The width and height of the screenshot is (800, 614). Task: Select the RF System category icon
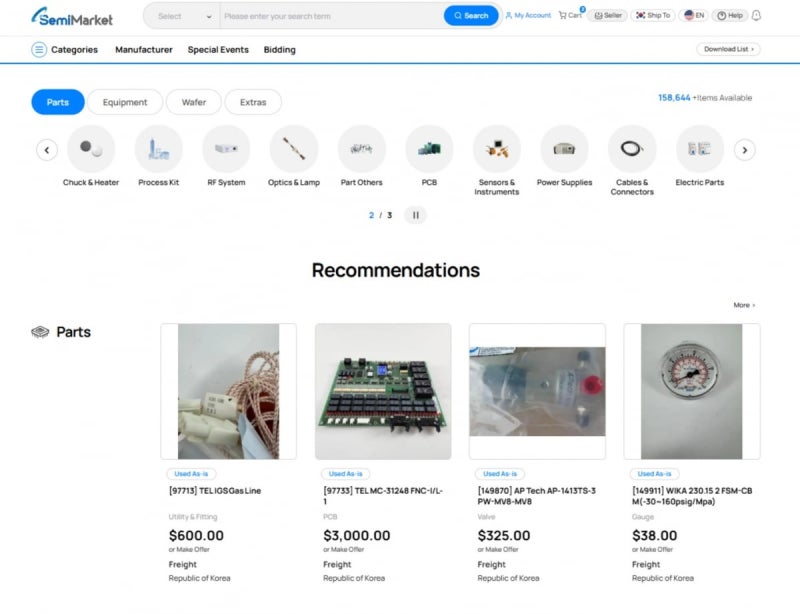tap(226, 149)
